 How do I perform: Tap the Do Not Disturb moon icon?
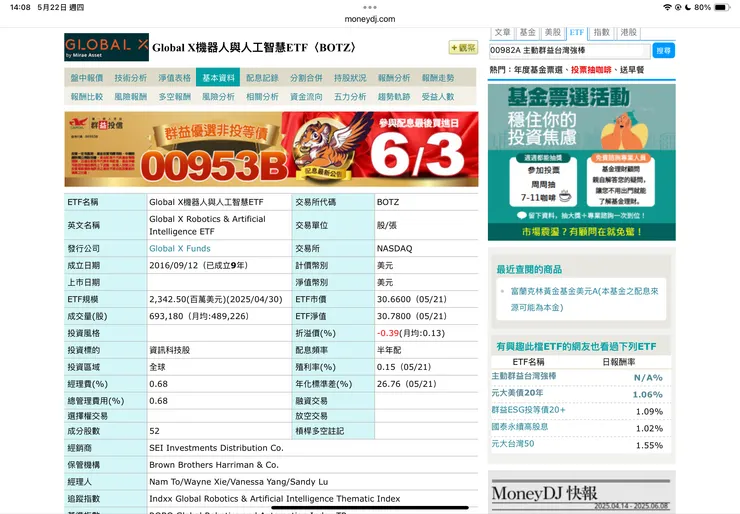pyautogui.click(x=688, y=7)
